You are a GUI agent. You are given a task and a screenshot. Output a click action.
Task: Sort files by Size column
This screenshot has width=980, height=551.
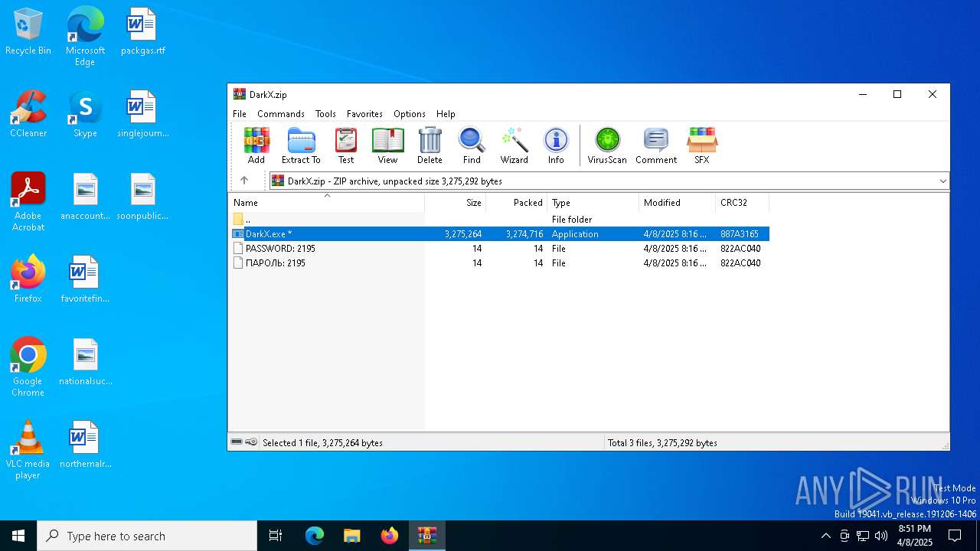[456, 203]
